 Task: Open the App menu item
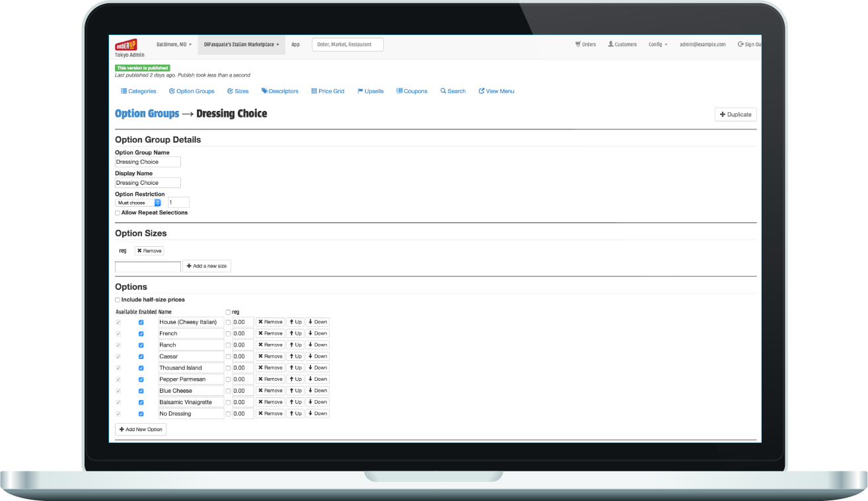[x=295, y=45]
